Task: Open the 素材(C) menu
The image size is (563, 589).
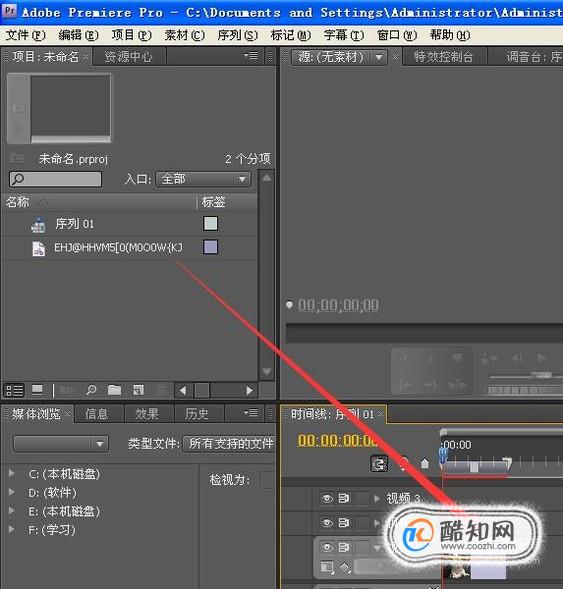Action: point(184,35)
